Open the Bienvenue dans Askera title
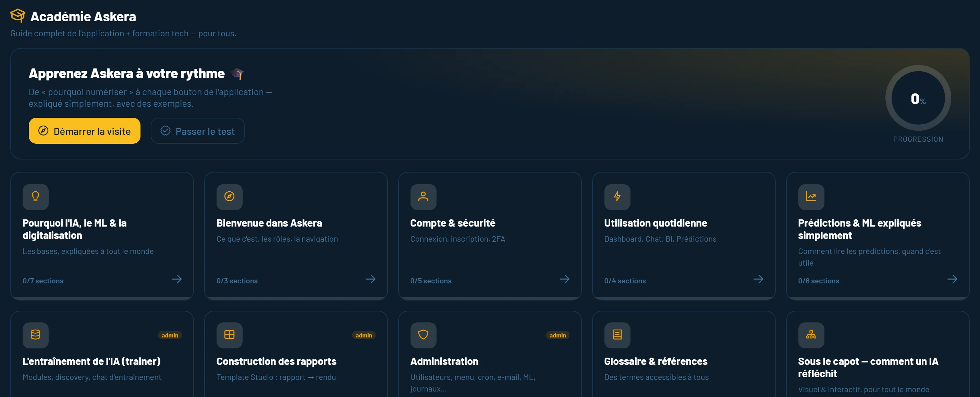Image resolution: width=980 pixels, height=397 pixels. 269,223
